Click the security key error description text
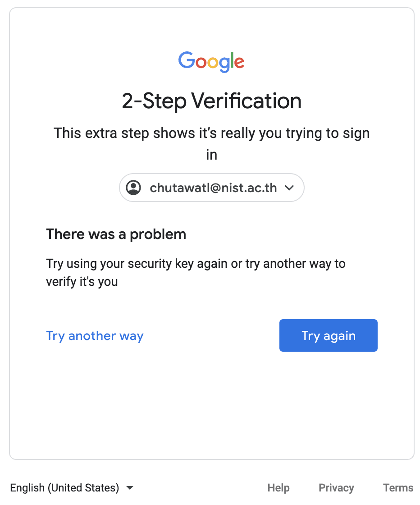Screen dimensions: 420x505 point(196,272)
